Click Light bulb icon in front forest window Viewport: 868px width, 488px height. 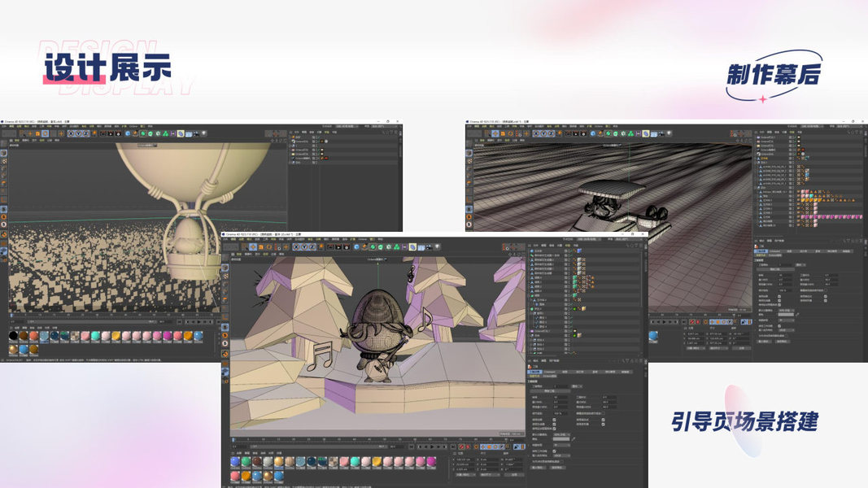[x=438, y=246]
